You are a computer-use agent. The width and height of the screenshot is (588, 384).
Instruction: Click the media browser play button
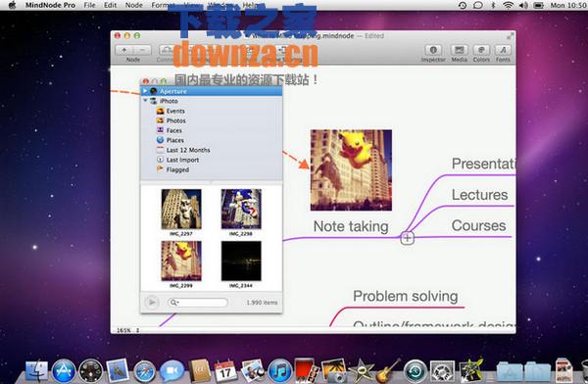pos(152,302)
